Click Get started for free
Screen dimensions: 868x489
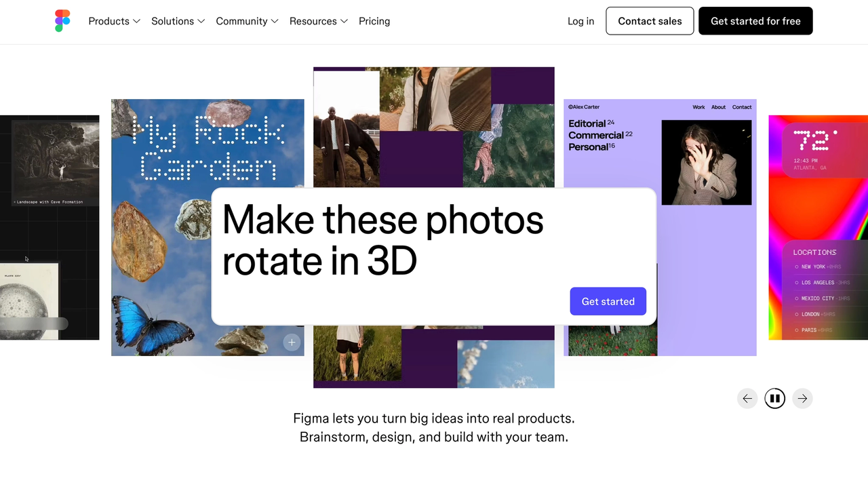tap(755, 21)
